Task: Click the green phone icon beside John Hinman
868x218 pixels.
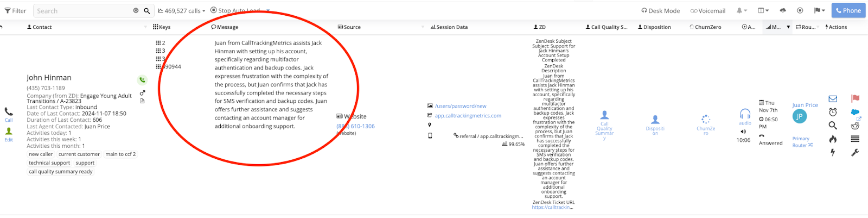Action: click(x=142, y=80)
